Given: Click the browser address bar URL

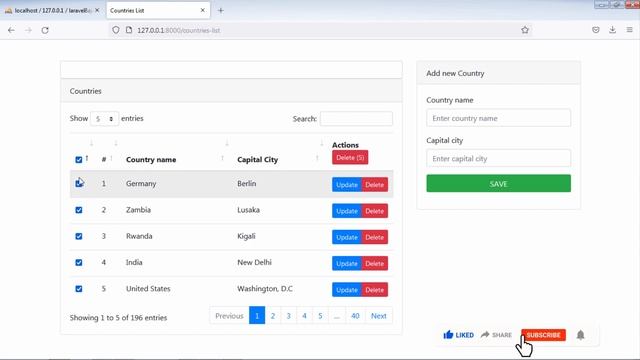Looking at the screenshot, I should [x=179, y=30].
